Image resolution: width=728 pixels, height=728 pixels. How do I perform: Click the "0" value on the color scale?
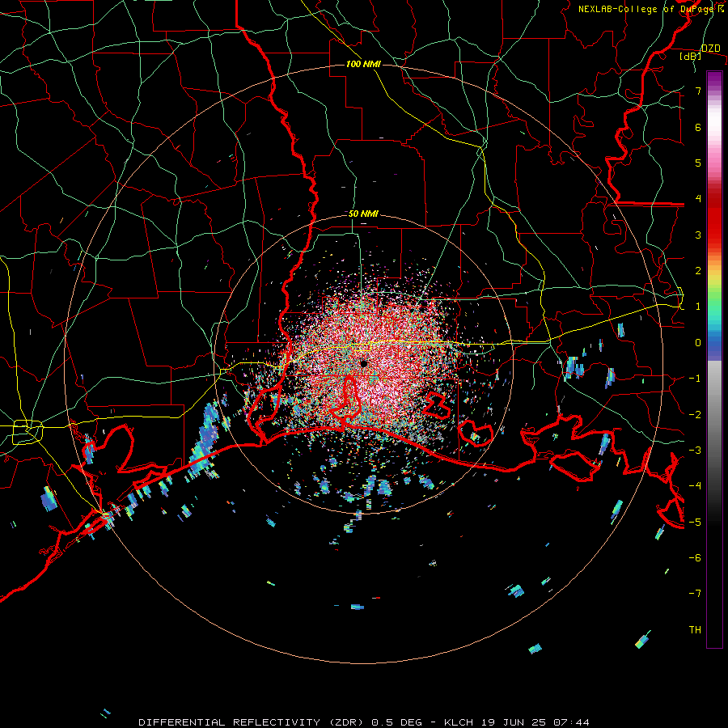tap(698, 343)
